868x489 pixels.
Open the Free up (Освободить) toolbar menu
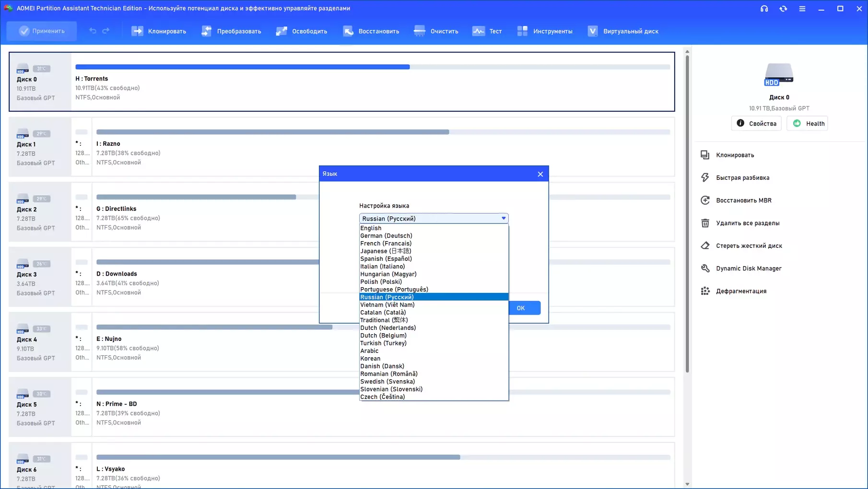[x=302, y=31]
